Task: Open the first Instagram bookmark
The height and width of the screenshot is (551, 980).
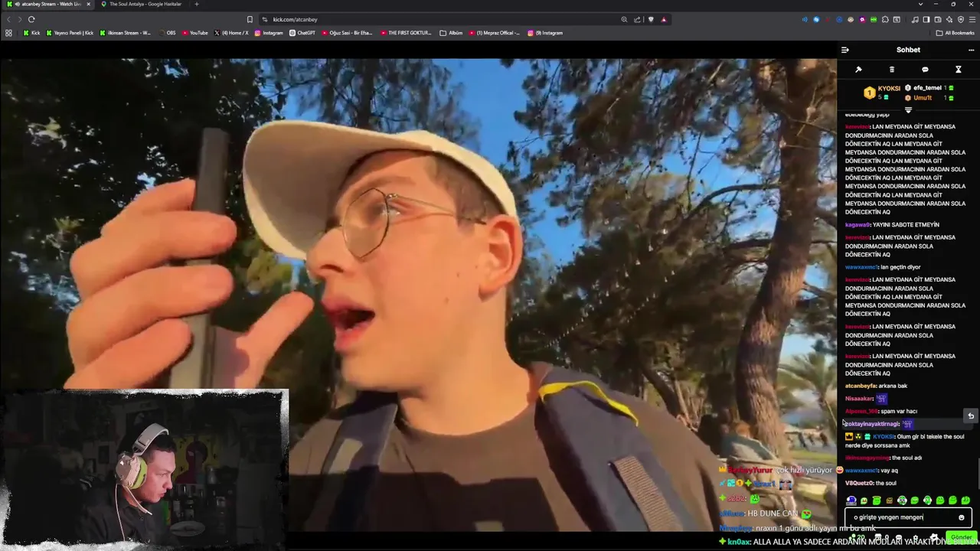Action: (269, 33)
